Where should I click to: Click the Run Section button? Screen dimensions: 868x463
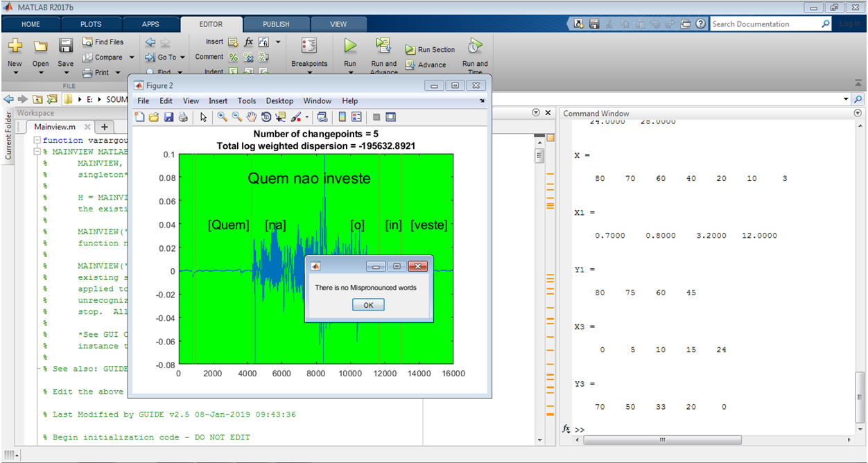(430, 50)
